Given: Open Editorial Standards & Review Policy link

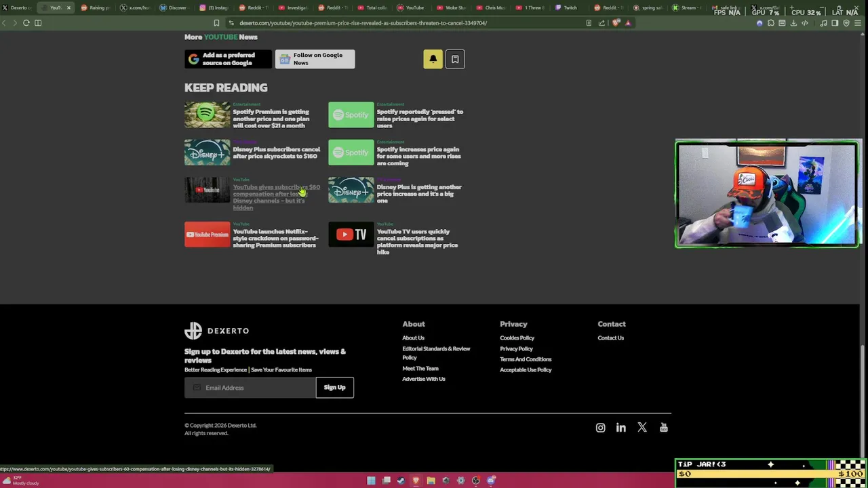Looking at the screenshot, I should point(436,353).
